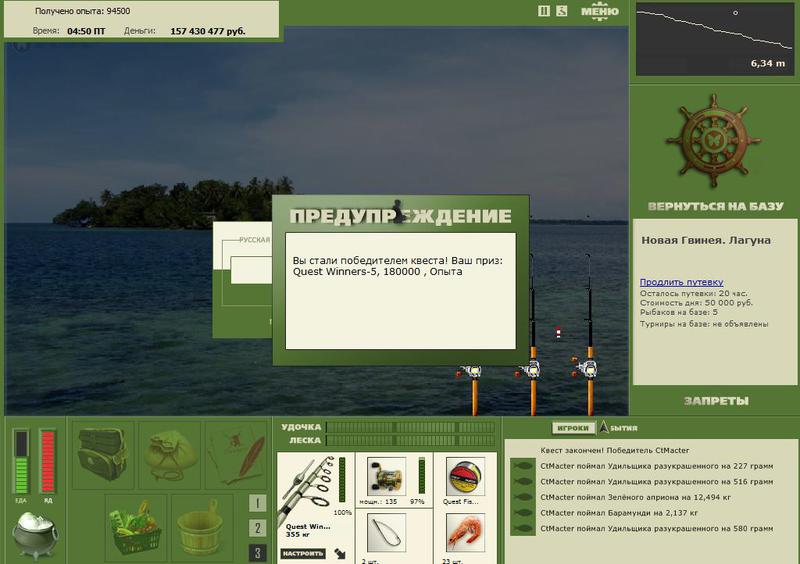Screen dimensions: 800x564
Task: Click fish icon for 516 грамм catch
Action: (523, 481)
